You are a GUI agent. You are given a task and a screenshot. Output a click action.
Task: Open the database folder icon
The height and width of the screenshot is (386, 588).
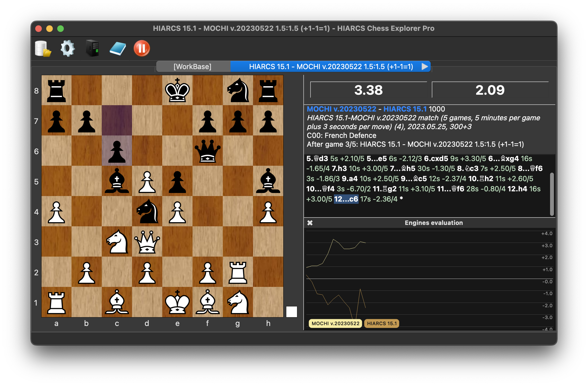(x=43, y=48)
